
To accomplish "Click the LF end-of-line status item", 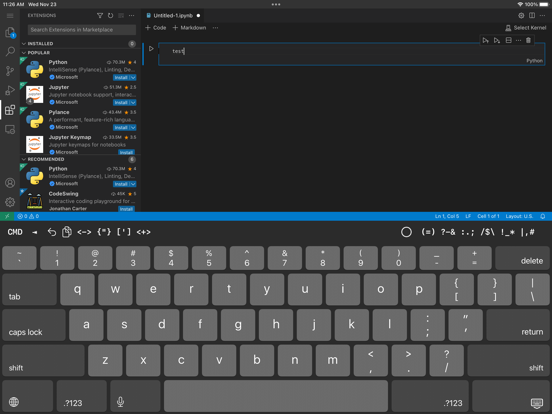I will [468, 216].
